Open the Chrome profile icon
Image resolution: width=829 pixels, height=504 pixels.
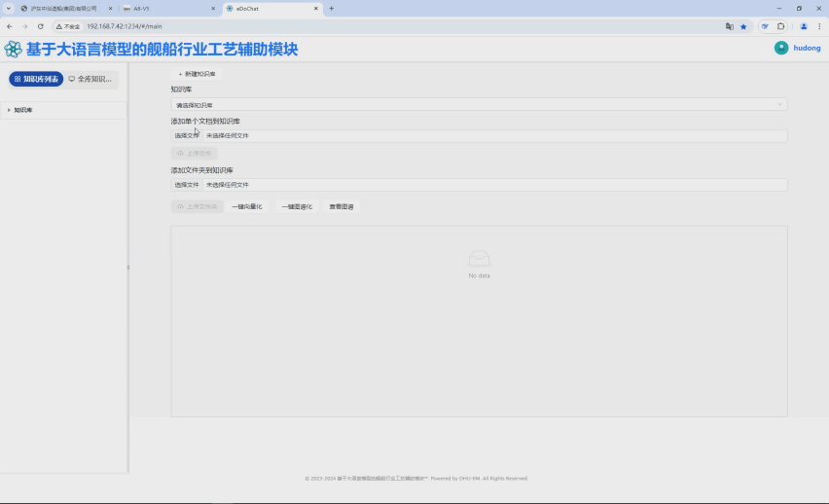pyautogui.click(x=804, y=26)
